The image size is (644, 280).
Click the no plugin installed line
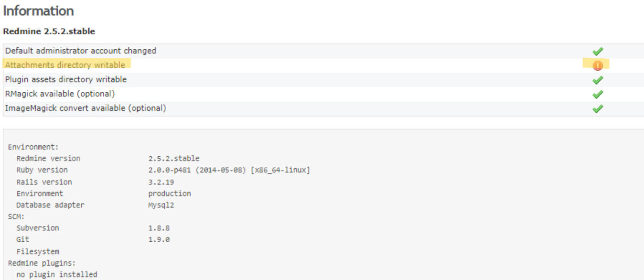57,274
